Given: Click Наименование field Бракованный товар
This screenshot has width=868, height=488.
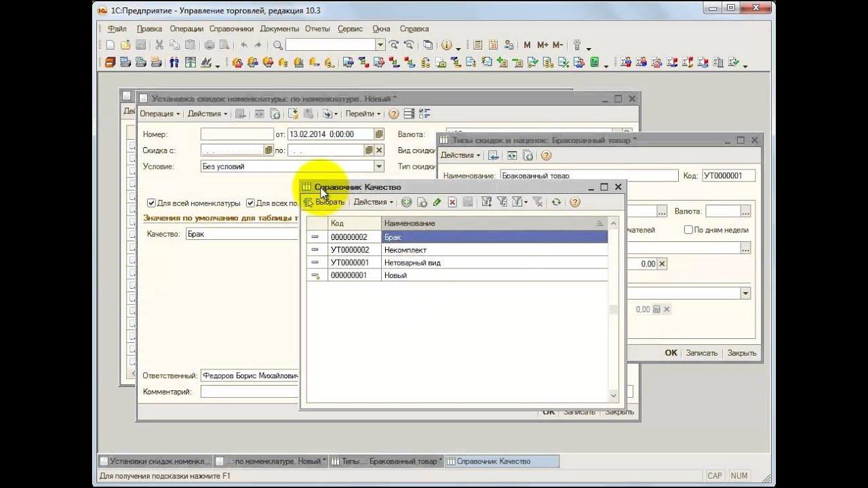Looking at the screenshot, I should coord(589,176).
